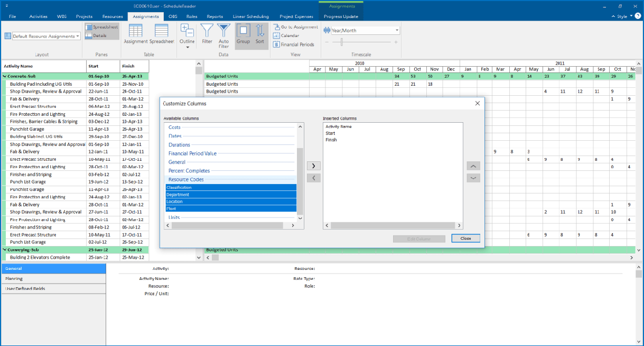
Task: Select the Department column in Available Columns
Action: (x=231, y=194)
